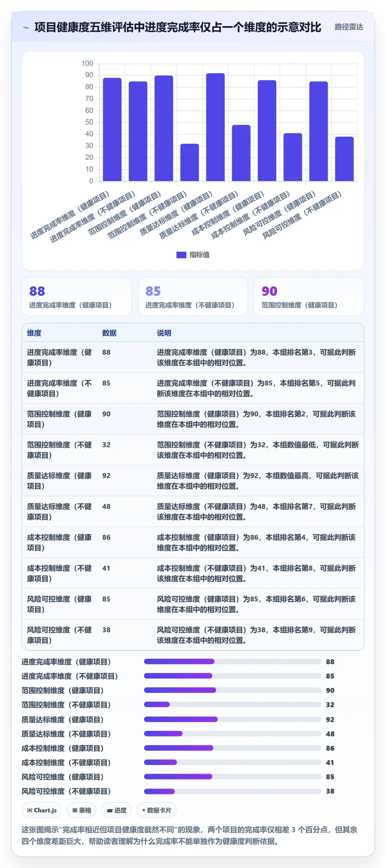The width and height of the screenshot is (386, 868).
Task: Click x-axis label 风险可控维度（不健康项目）
Action: click(x=302, y=215)
